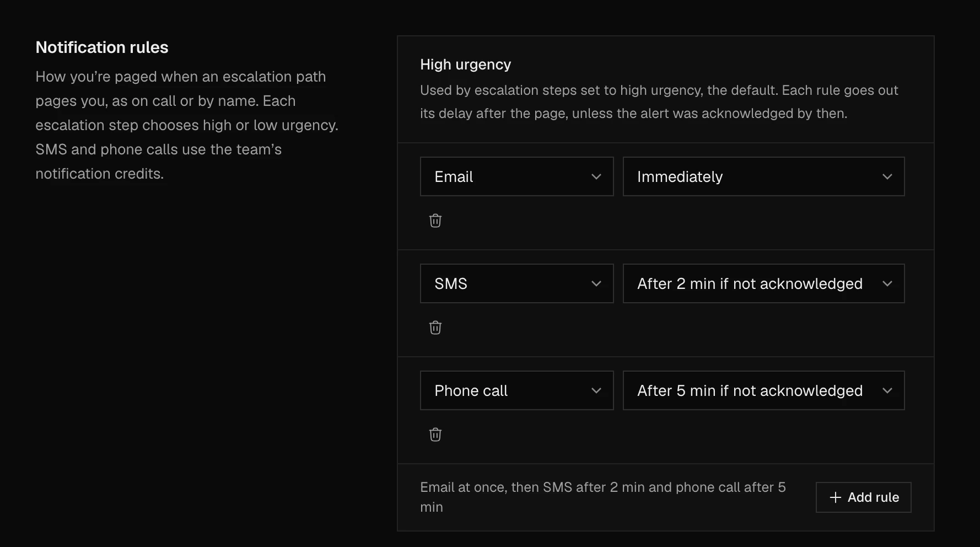The height and width of the screenshot is (547, 980).
Task: Open the After 5 min delay dropdown
Action: tap(763, 390)
